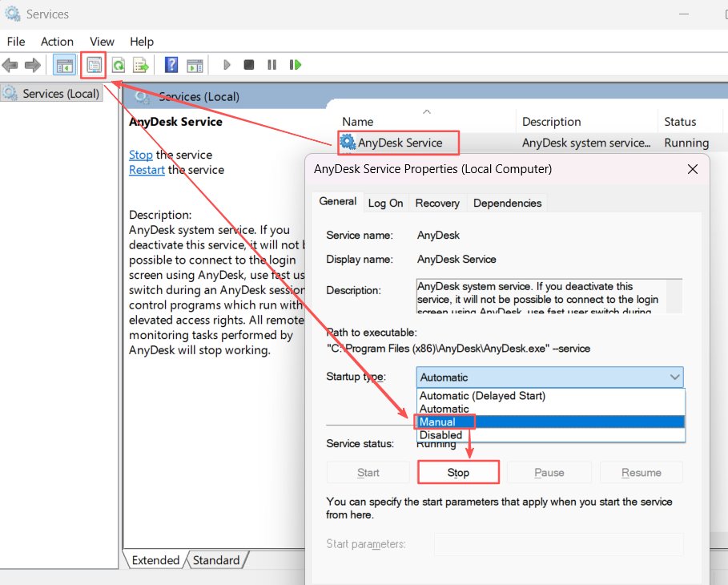Click the Back arrow toolbar icon
728x585 pixels.
10,65
